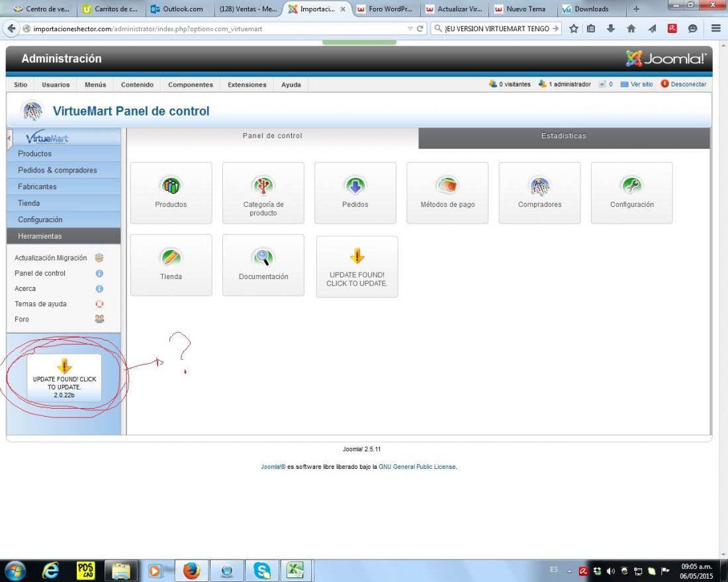Open Excel from the taskbar
The width and height of the screenshot is (728, 582).
tap(295, 570)
